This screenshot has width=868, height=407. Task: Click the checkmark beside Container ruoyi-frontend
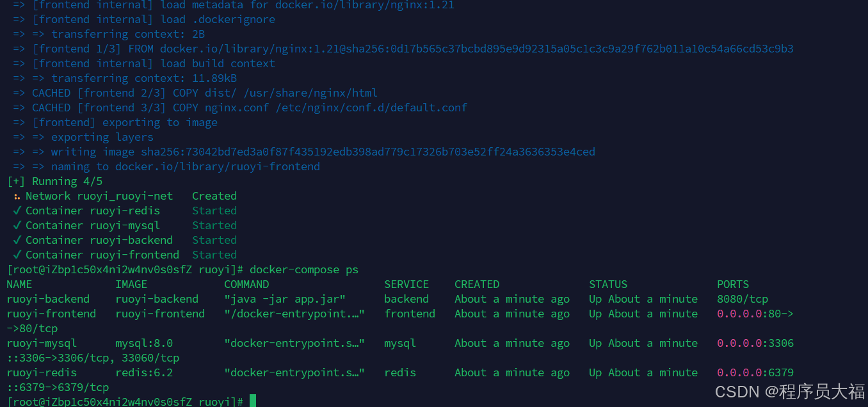click(x=17, y=255)
